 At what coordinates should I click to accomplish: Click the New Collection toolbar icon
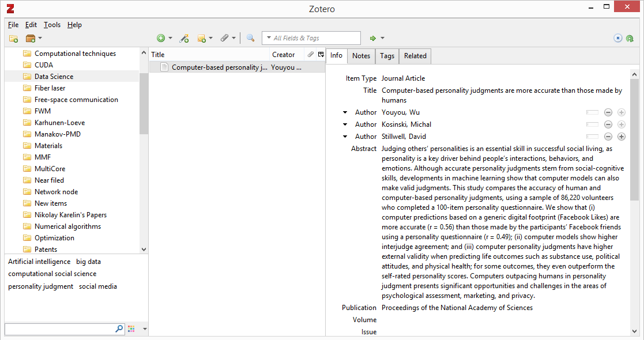(x=14, y=39)
